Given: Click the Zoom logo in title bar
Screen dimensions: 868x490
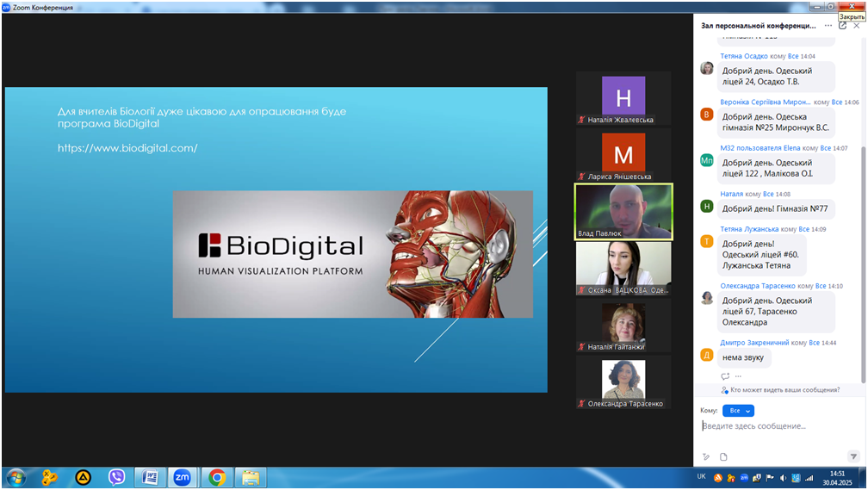Looking at the screenshot, I should coord(6,7).
